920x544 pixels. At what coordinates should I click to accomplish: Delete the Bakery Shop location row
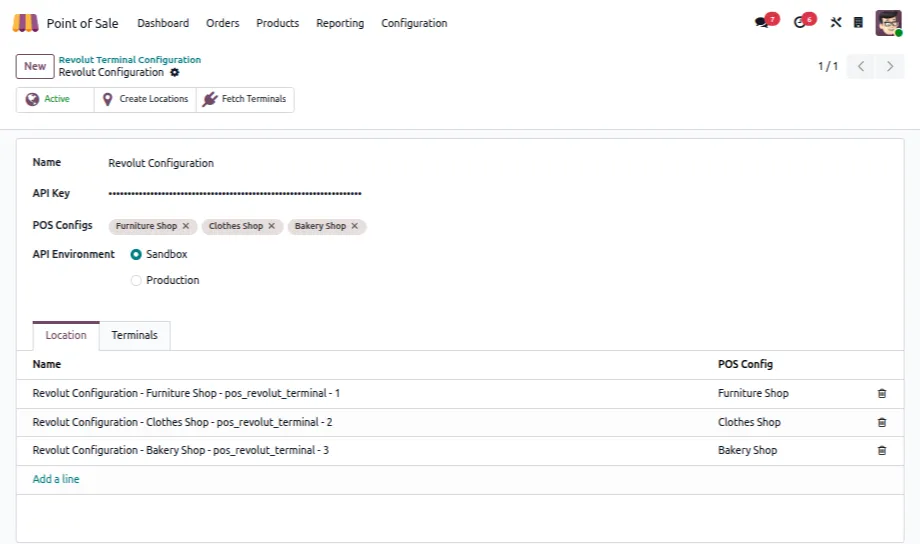point(881,450)
